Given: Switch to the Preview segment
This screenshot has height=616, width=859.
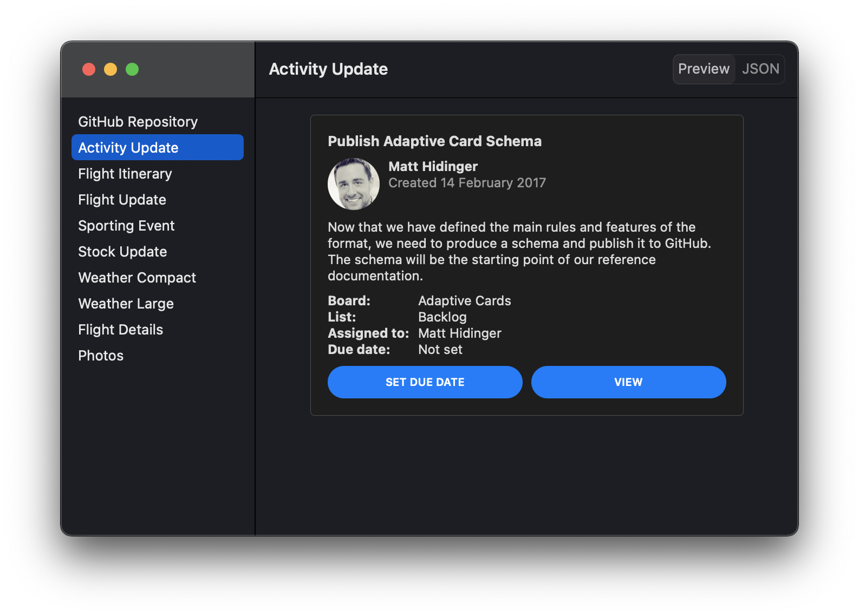Looking at the screenshot, I should (704, 69).
